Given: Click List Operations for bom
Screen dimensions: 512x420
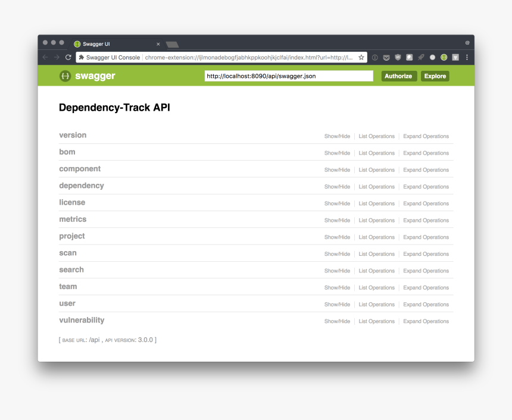Looking at the screenshot, I should 376,153.
